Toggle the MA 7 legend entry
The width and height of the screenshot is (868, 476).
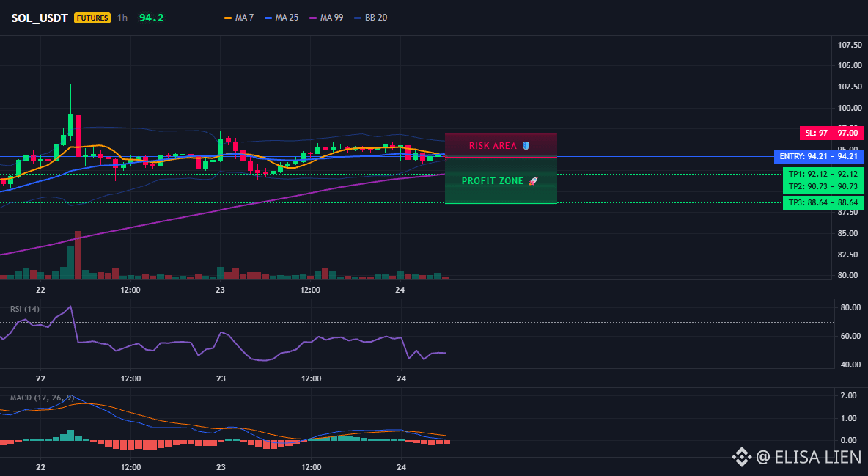pos(238,18)
